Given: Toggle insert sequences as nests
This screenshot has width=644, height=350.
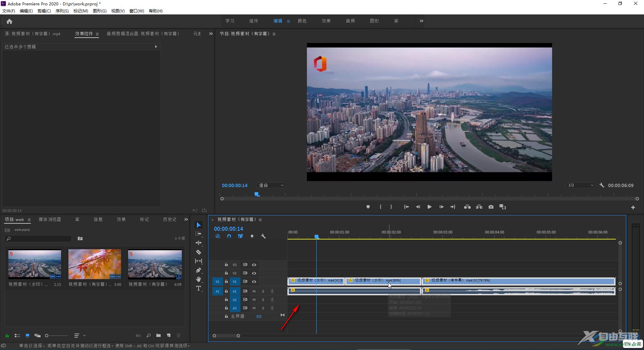Looking at the screenshot, I should click(x=218, y=236).
